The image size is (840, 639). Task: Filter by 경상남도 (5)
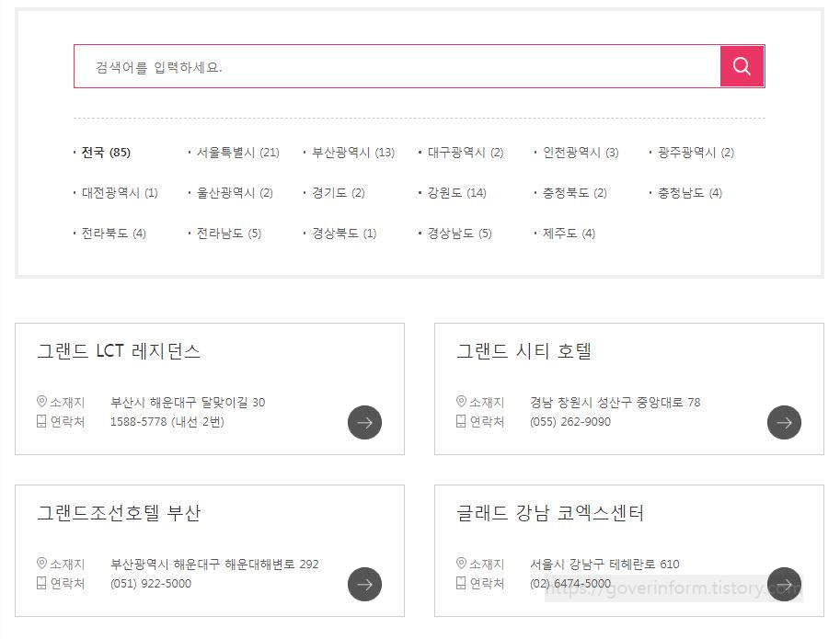[459, 234]
